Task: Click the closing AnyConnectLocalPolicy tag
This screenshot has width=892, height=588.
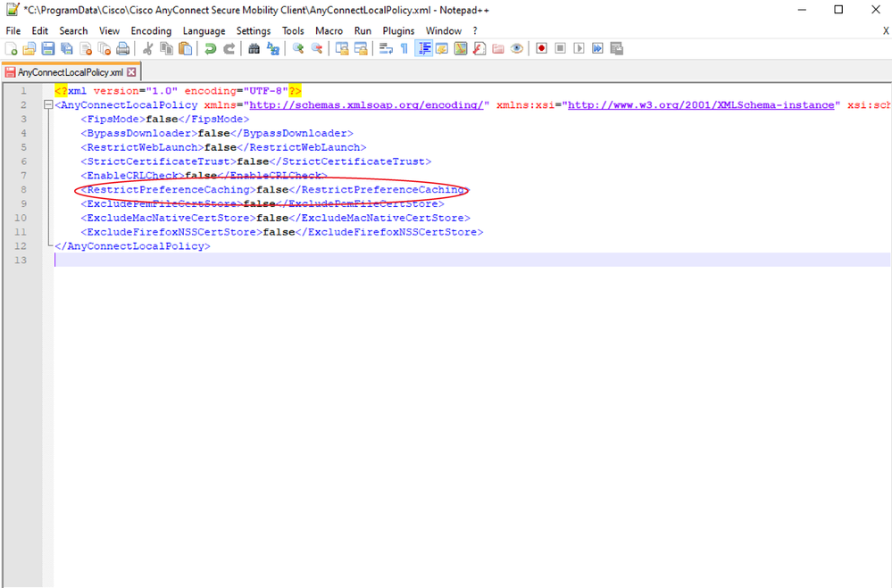Action: tap(132, 246)
